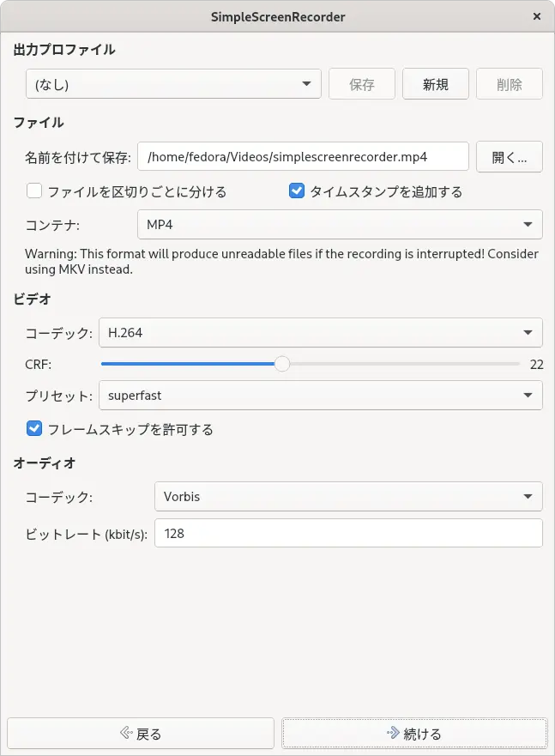Enable ファイルを区切りごとに分ける checkbox
This screenshot has width=555, height=756.
34,191
